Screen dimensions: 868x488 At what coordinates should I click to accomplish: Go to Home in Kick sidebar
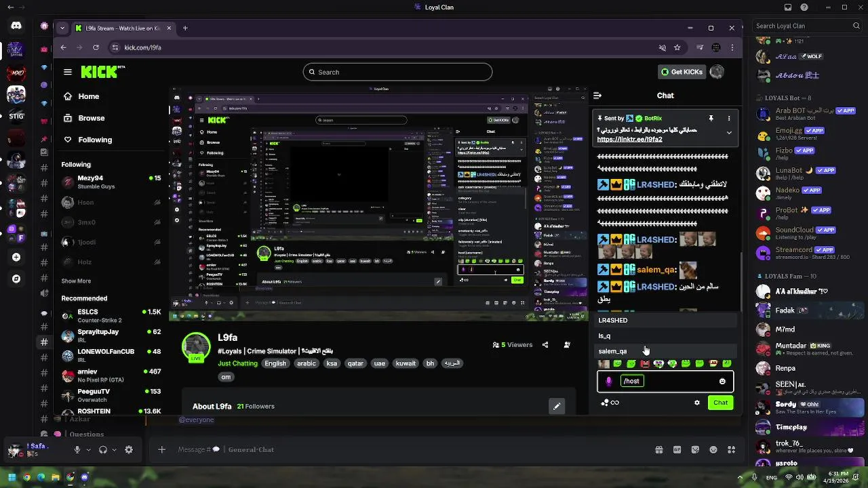[81, 96]
